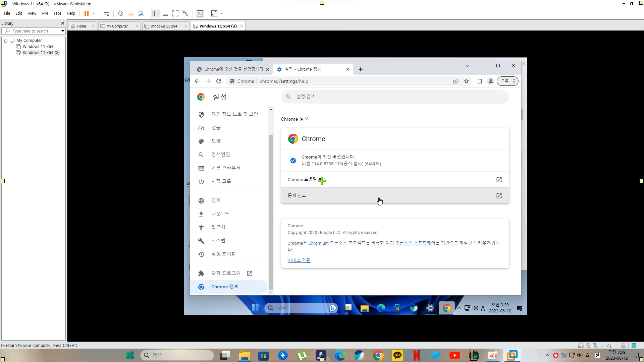Open a new Chrome tab

point(361,69)
